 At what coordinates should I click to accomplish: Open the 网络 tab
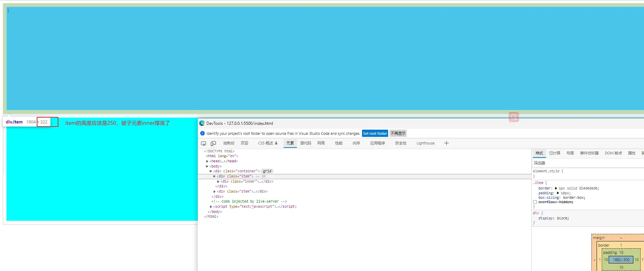pyautogui.click(x=321, y=143)
